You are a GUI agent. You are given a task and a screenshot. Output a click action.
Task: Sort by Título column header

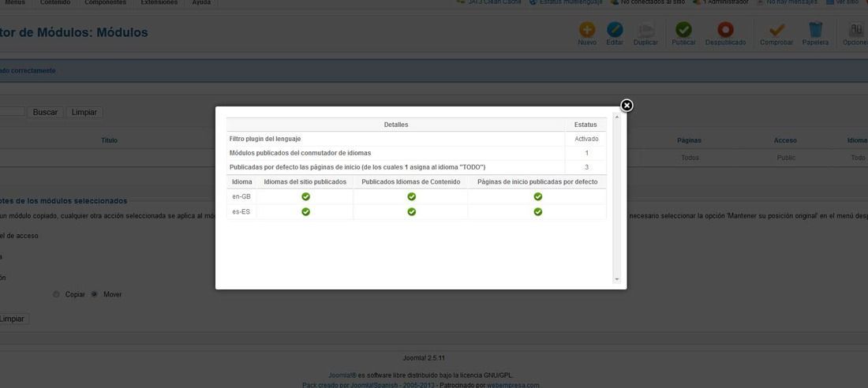tap(109, 140)
